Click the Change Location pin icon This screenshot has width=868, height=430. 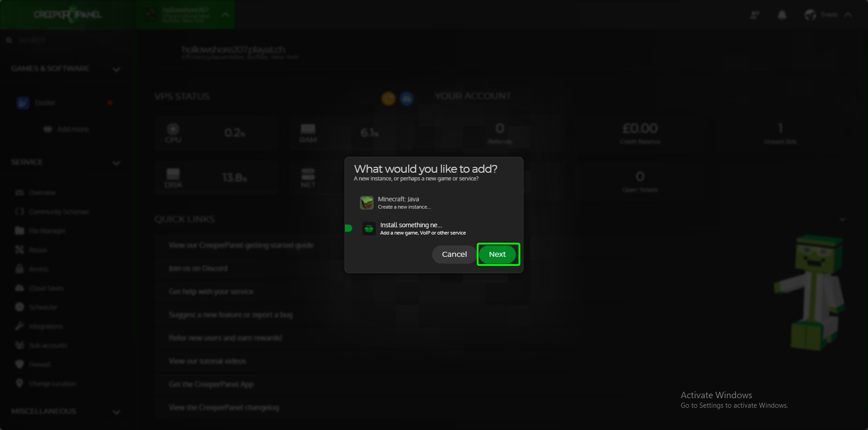pos(20,383)
